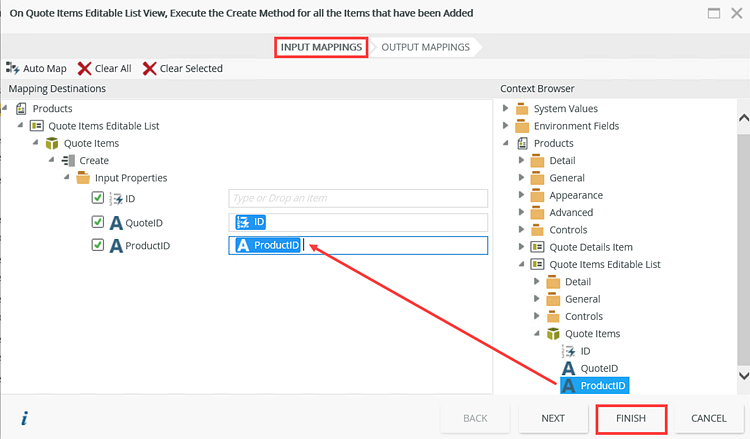Collapse the Input Properties node
Viewport: 750px width, 439px height.
[x=67, y=178]
